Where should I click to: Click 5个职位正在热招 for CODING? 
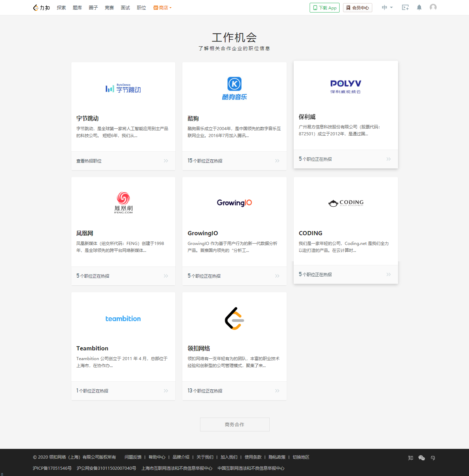[315, 275]
